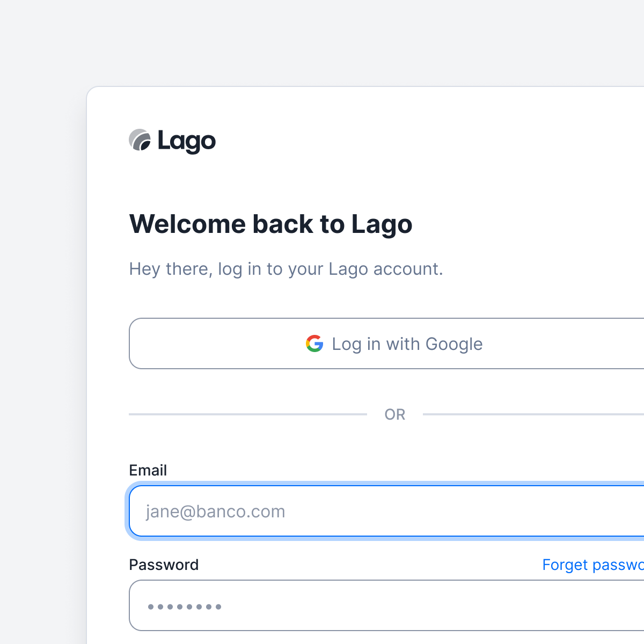
Task: Focus the Email input field
Action: click(386, 511)
